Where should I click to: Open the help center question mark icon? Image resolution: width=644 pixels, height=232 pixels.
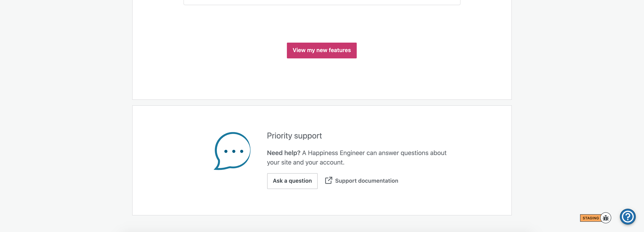click(627, 217)
